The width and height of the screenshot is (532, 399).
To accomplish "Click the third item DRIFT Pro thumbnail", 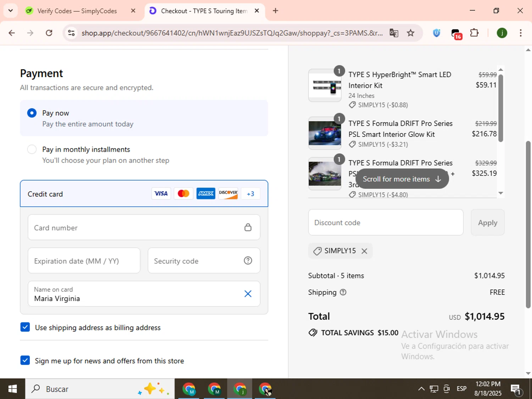I will 325,173.
